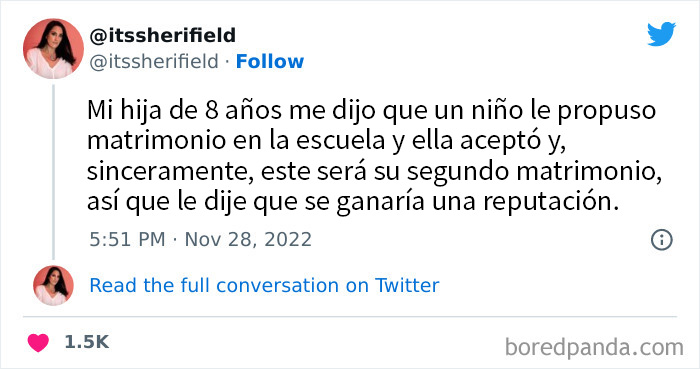This screenshot has height=369, width=700.
Task: Open the 5:51 PM time link
Action: [x=127, y=240]
